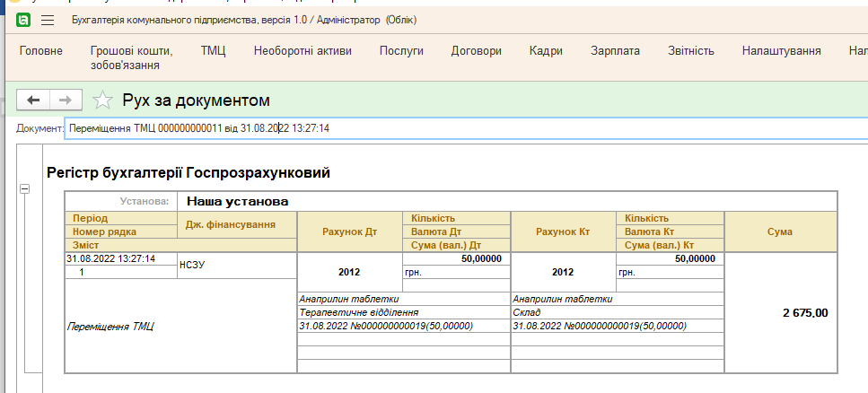Open Грошові кошти, зобов'язання section
This screenshot has width=868, height=393.
132,58
